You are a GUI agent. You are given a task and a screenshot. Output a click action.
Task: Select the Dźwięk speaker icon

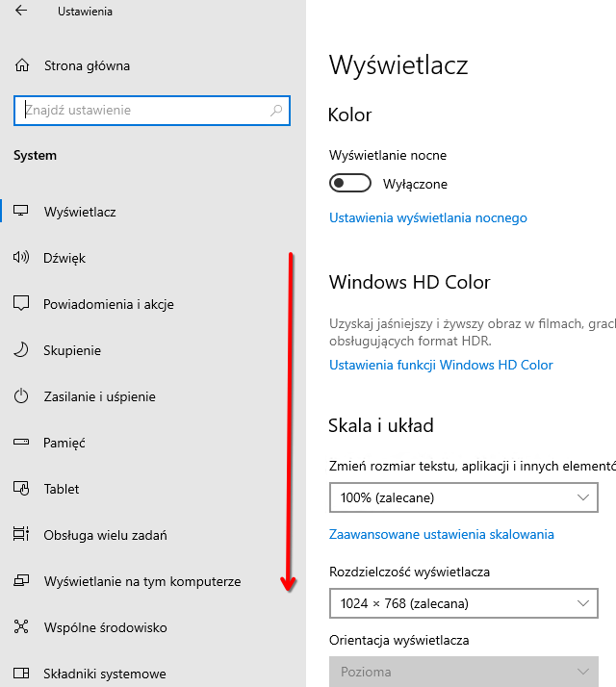tap(22, 258)
